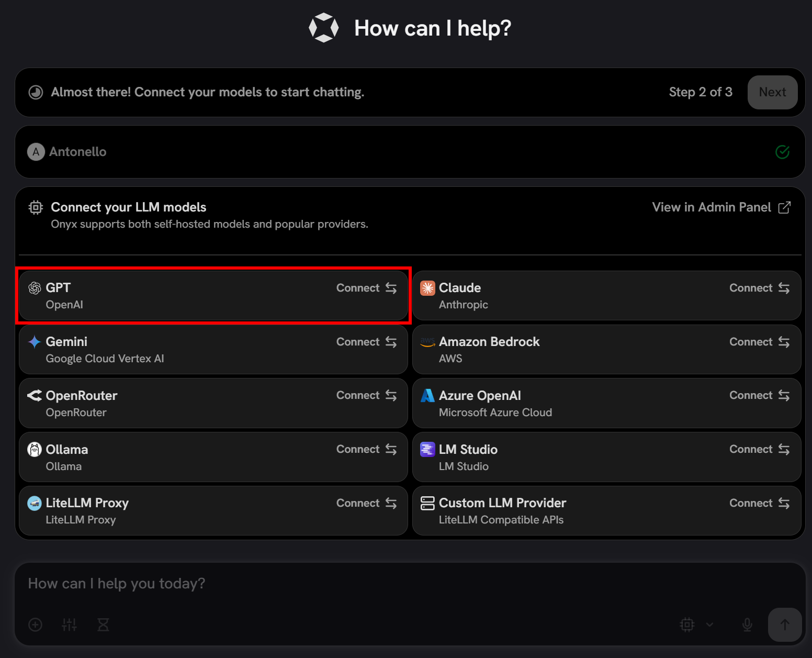Click the 'How can I help?' heading
This screenshot has height=658, width=812.
tap(433, 28)
